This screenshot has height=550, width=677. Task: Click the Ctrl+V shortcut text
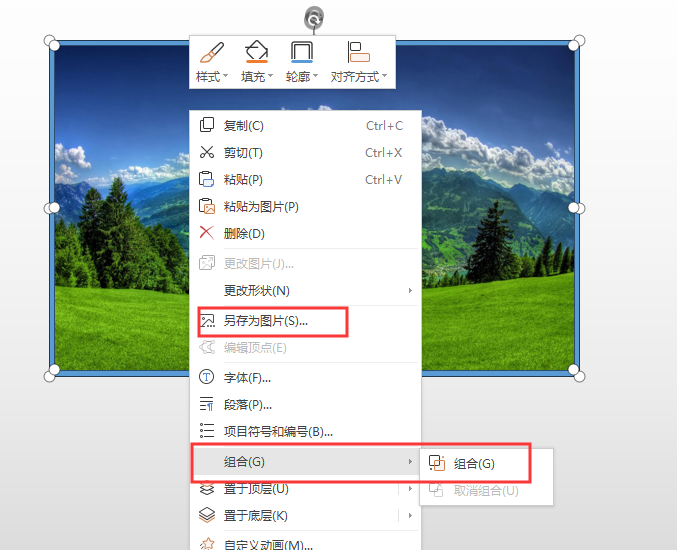coord(383,179)
